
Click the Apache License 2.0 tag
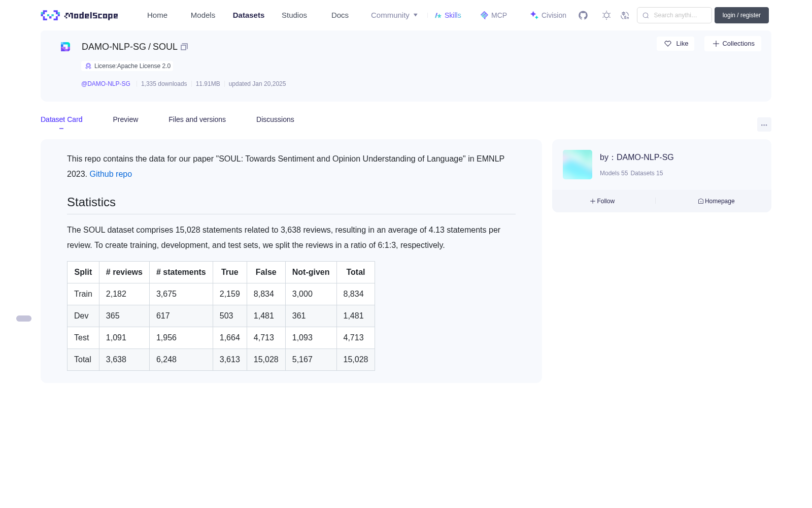(x=127, y=66)
